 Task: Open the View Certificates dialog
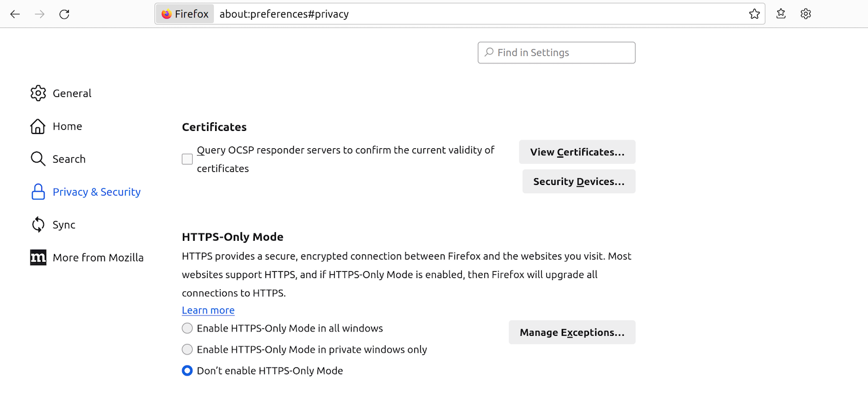pos(577,151)
